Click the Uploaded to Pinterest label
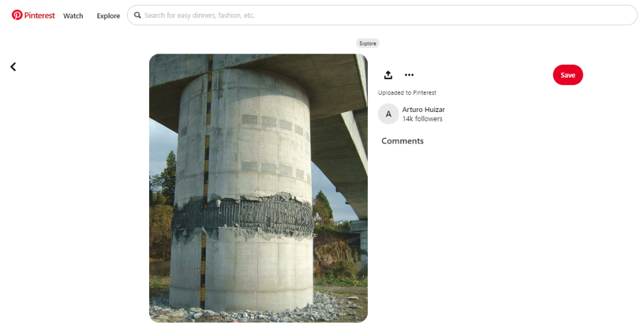Viewport: 644px width, 336px height. point(407,93)
